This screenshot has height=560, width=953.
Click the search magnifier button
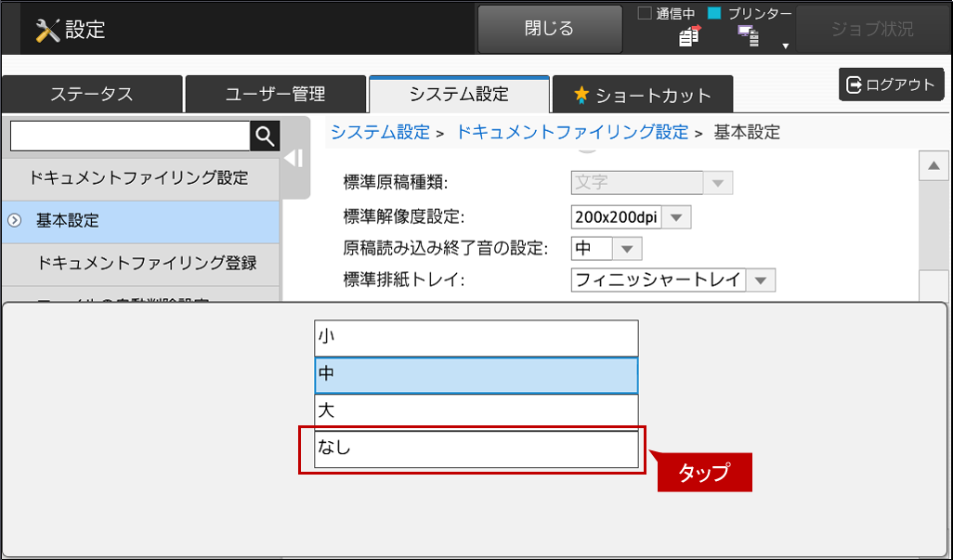tap(265, 136)
